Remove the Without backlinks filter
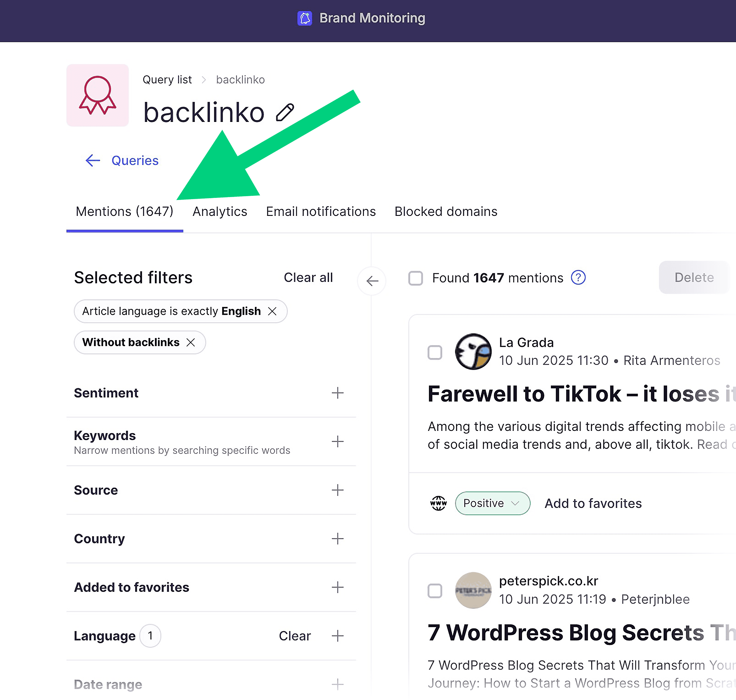Image resolution: width=736 pixels, height=700 pixels. pos(190,342)
